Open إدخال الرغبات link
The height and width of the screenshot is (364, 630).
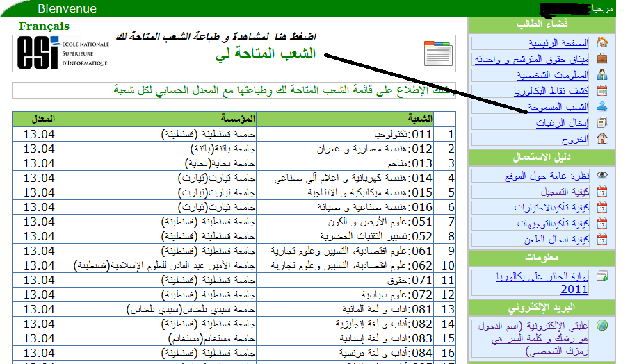pos(562,123)
